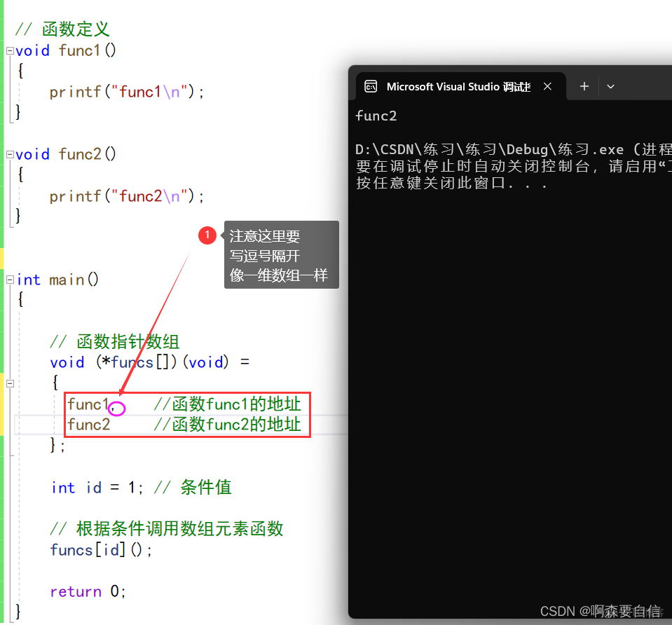Click the red numbered annotation badge 1
The width and height of the screenshot is (672, 625).
[207, 235]
